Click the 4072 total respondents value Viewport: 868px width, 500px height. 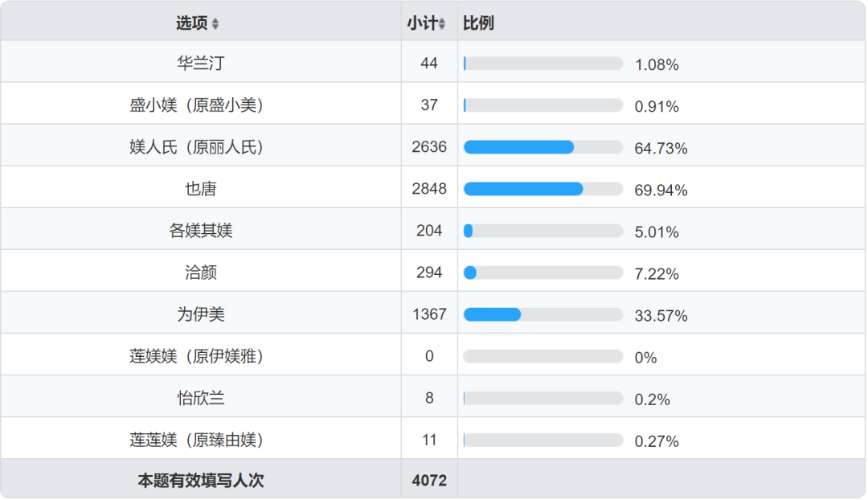[429, 480]
